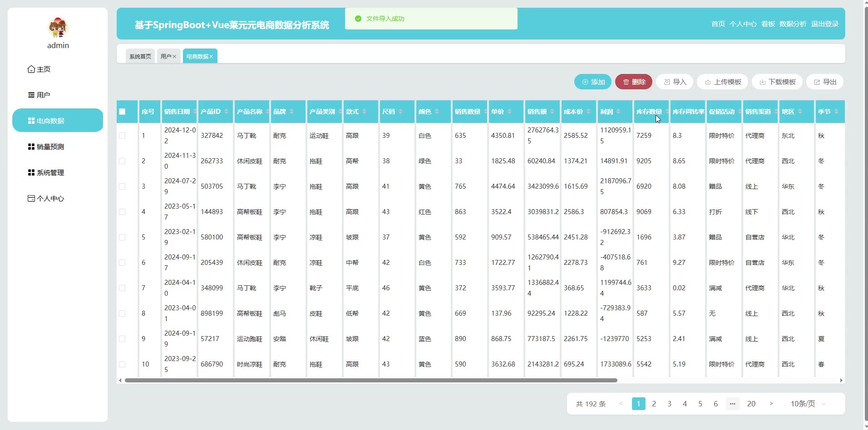Close the 电商数据 tab with its X
868x430 pixels.
[x=211, y=57]
